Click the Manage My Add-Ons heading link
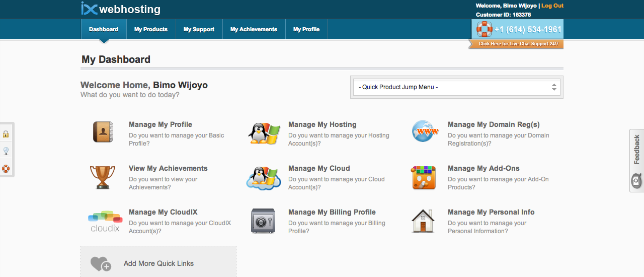This screenshot has width=644, height=277. click(x=484, y=168)
